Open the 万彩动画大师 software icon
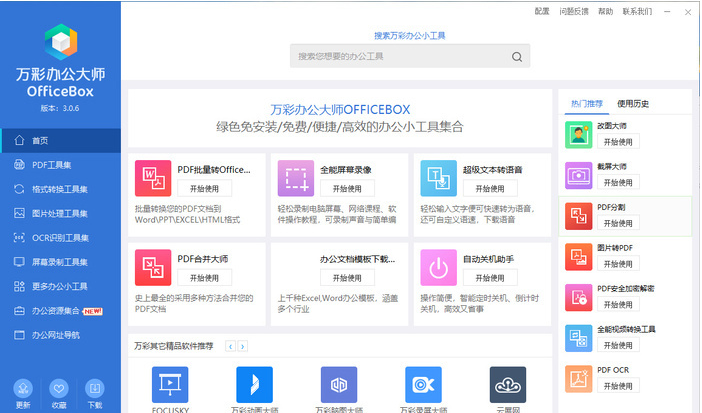The width and height of the screenshot is (702, 413). point(254,385)
